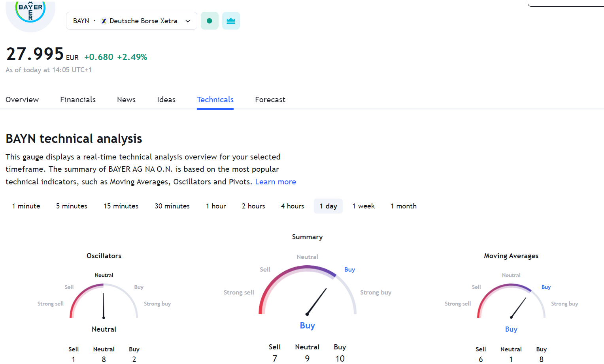Open the BAYN exchange selector dropdown
Viewport: 604px width, 364px height.
pyautogui.click(x=188, y=21)
